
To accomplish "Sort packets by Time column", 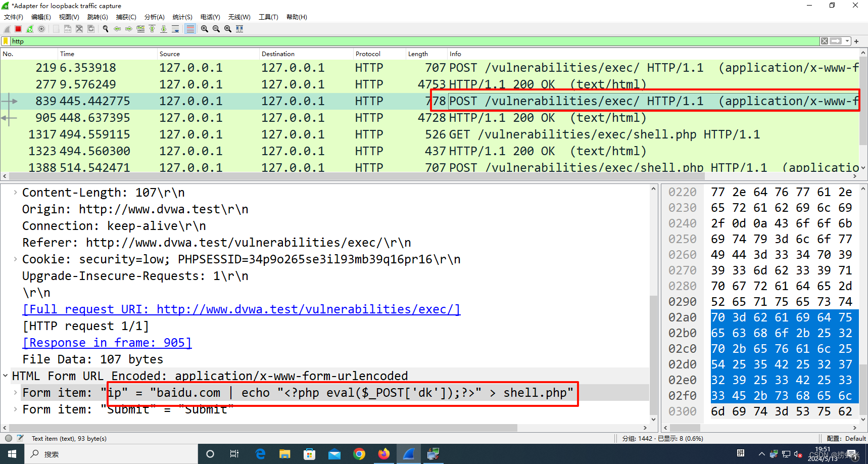I will (107, 54).
